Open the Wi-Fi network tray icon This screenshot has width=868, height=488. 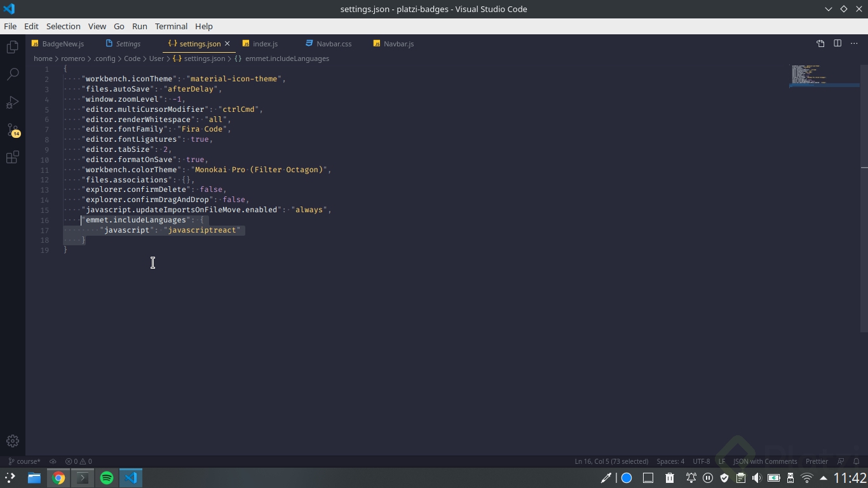807,478
